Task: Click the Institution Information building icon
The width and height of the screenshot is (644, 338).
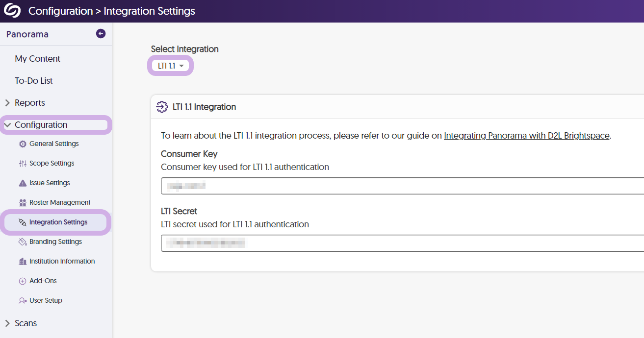Action: (x=23, y=262)
